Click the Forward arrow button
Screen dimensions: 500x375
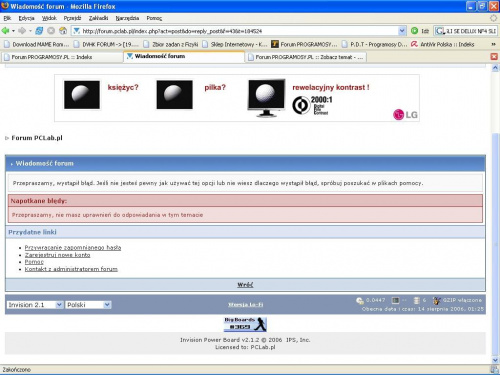click(x=22, y=31)
